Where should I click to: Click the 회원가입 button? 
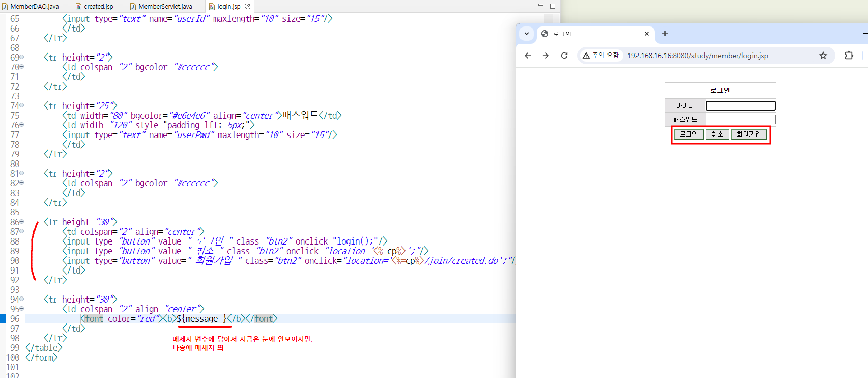[748, 134]
